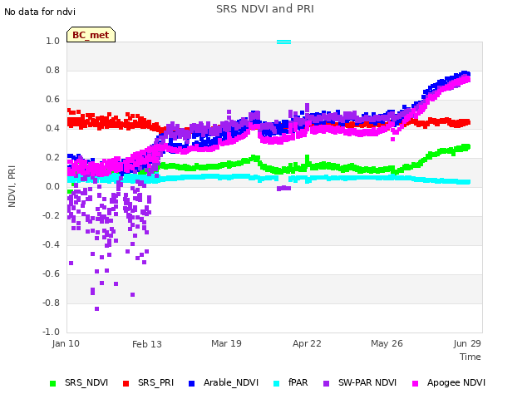Click the BC_met annotation tag
Screen dimensions: 532x399
coord(91,35)
